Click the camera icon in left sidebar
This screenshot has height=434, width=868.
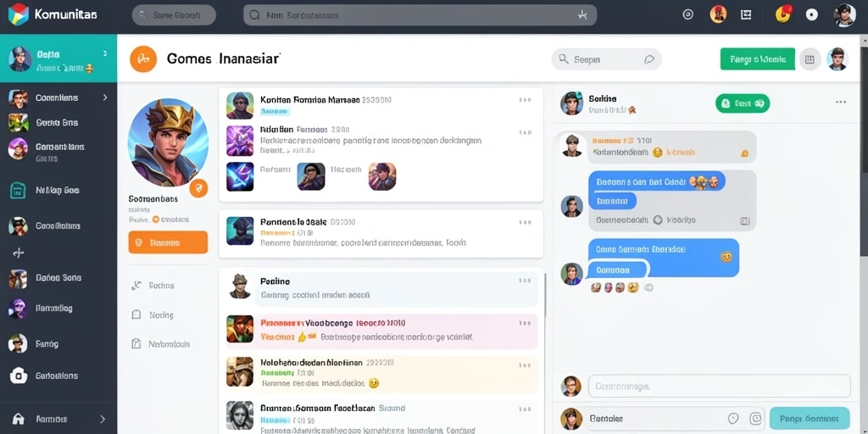pos(19,376)
